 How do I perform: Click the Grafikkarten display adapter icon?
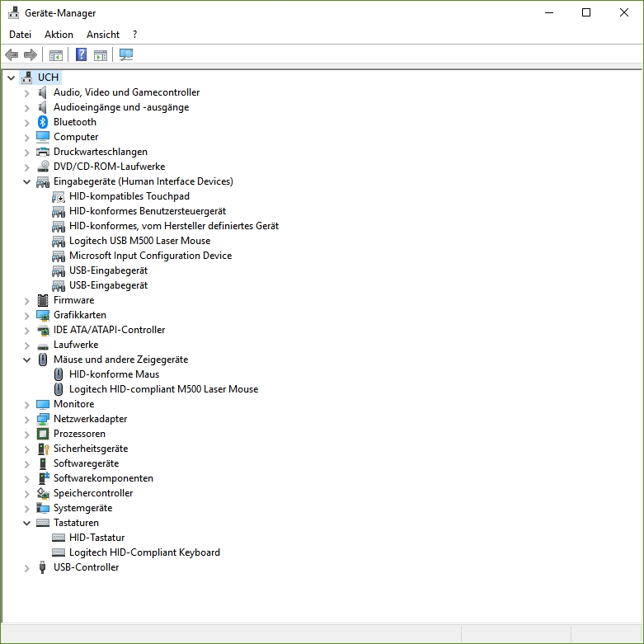tap(43, 315)
